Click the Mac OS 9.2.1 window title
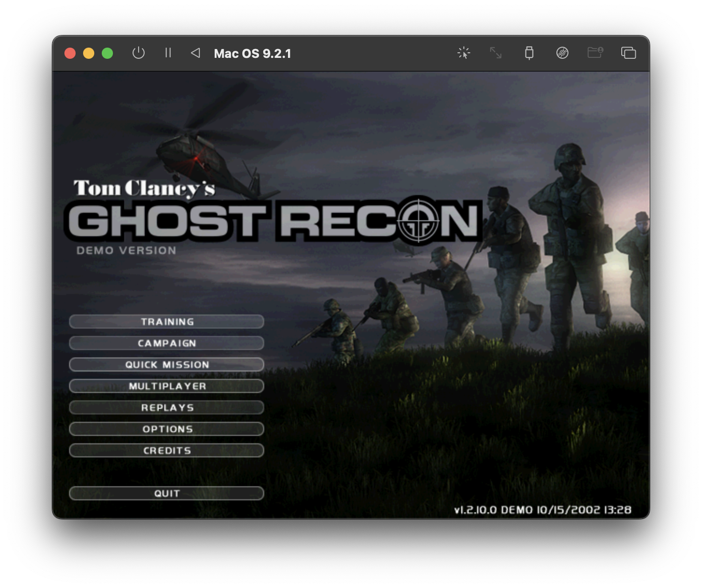The height and width of the screenshot is (588, 702). pyautogui.click(x=253, y=54)
